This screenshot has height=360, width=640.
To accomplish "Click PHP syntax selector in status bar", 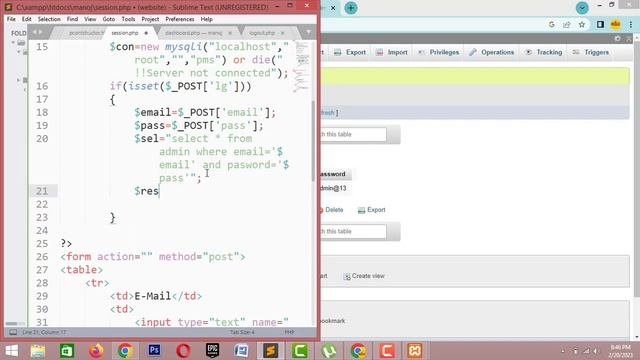I will [289, 332].
